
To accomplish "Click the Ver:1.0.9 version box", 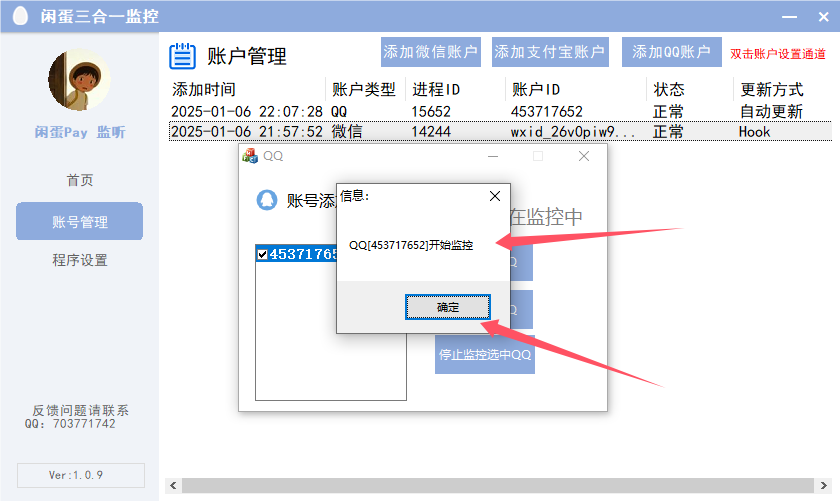I will pos(81,475).
